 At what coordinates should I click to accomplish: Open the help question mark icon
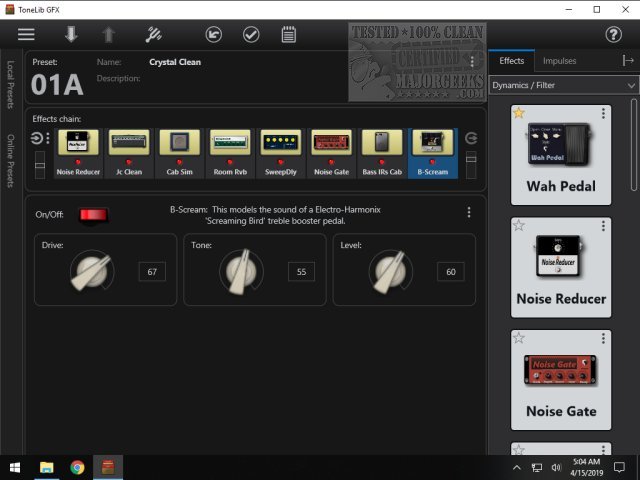click(x=613, y=34)
